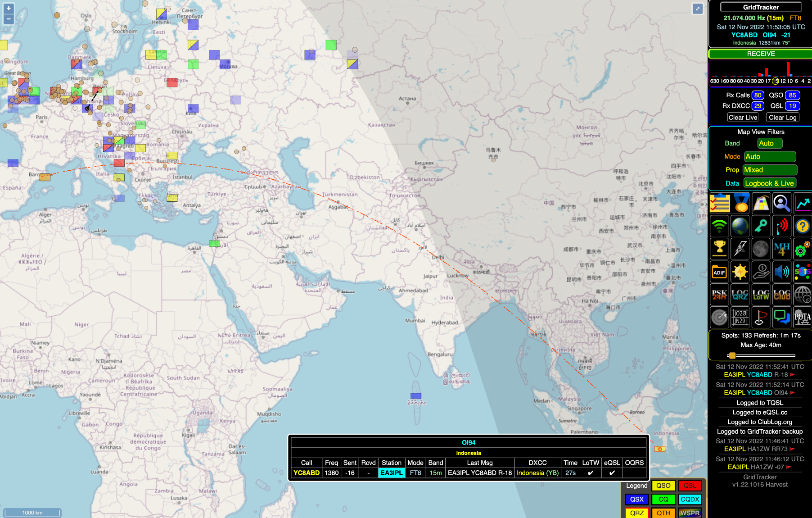Open the chat bubbles messaging icon
Image resolution: width=812 pixels, height=518 pixels.
(782, 317)
